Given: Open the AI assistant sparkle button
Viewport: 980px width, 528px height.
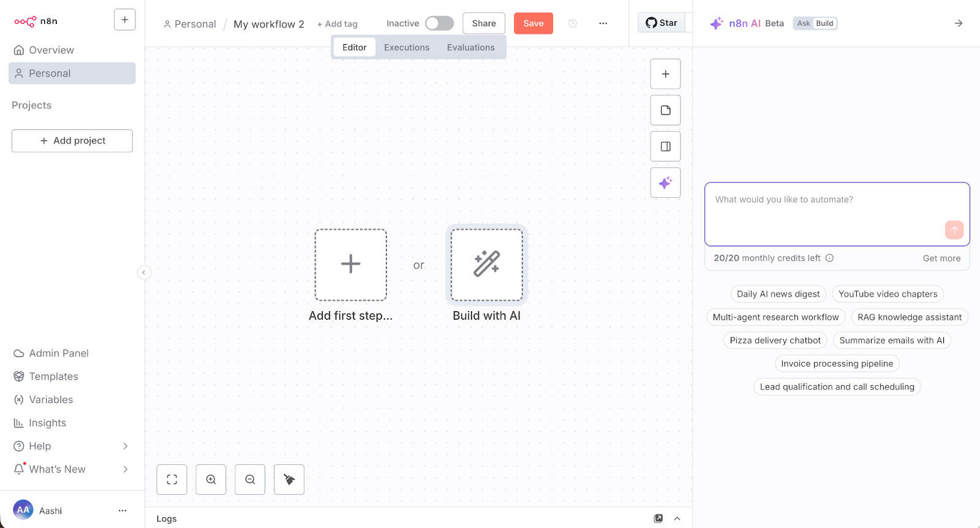Looking at the screenshot, I should pyautogui.click(x=666, y=183).
